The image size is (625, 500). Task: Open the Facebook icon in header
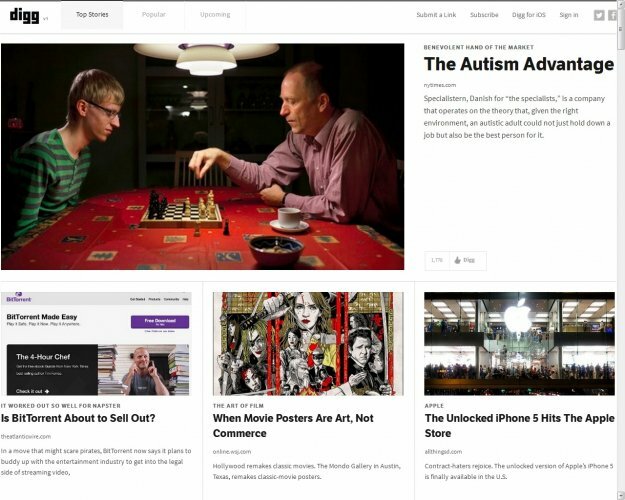612,15
